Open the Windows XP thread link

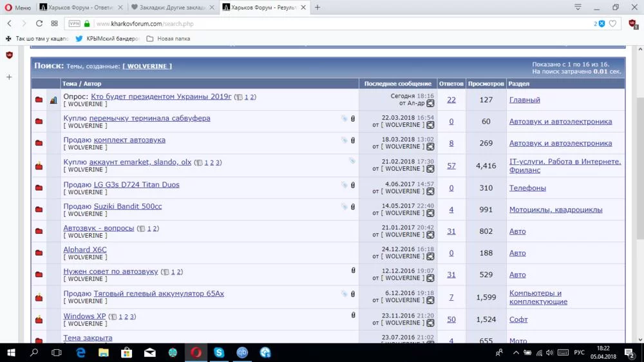[84, 316]
